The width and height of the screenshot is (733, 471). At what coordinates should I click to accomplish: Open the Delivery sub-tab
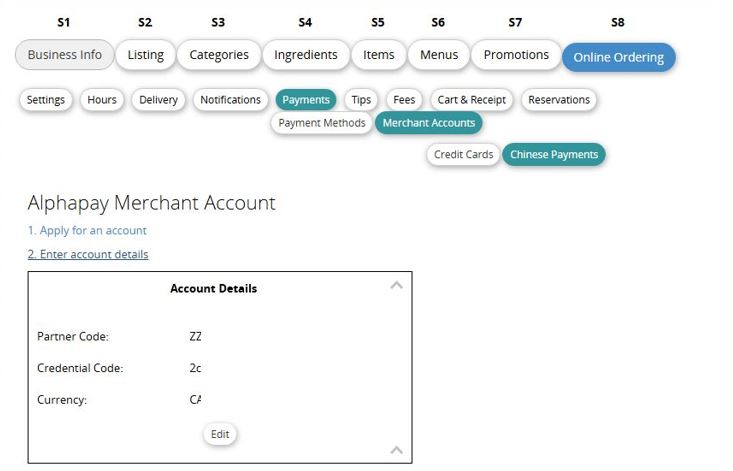[158, 100]
